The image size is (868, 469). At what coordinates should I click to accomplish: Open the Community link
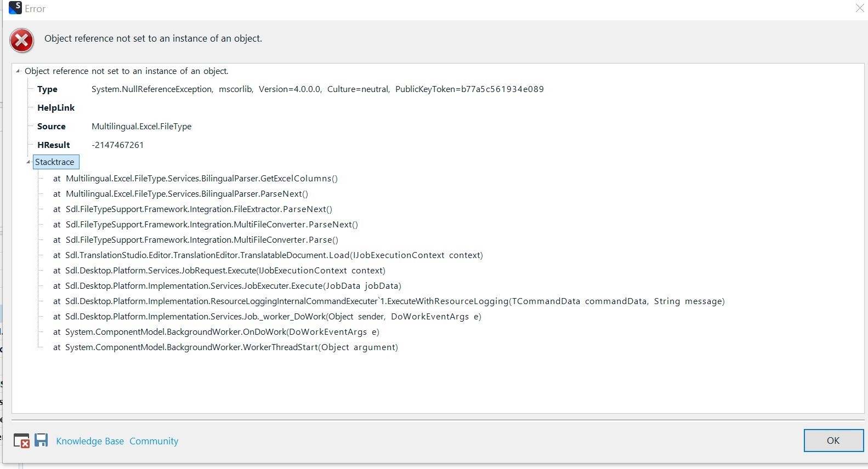[154, 441]
